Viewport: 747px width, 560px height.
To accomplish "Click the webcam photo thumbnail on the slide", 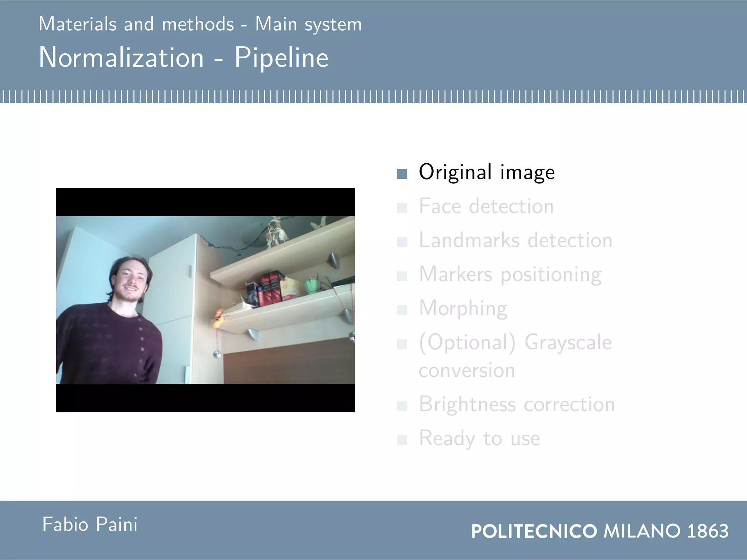I will [x=205, y=300].
